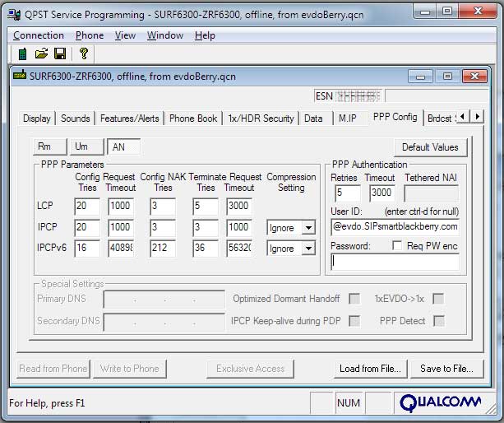Open the Connection menu
Image resolution: width=504 pixels, height=423 pixels.
pyautogui.click(x=39, y=35)
